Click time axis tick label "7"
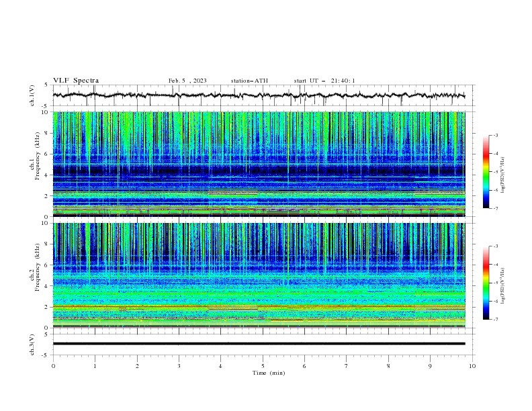532x411 pixels. pyautogui.click(x=347, y=366)
